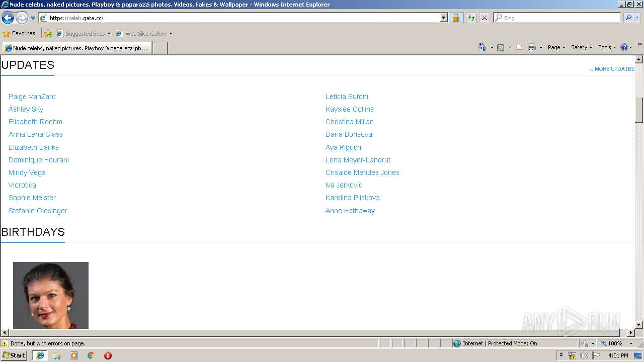Open the Sophie Meister link

click(32, 198)
